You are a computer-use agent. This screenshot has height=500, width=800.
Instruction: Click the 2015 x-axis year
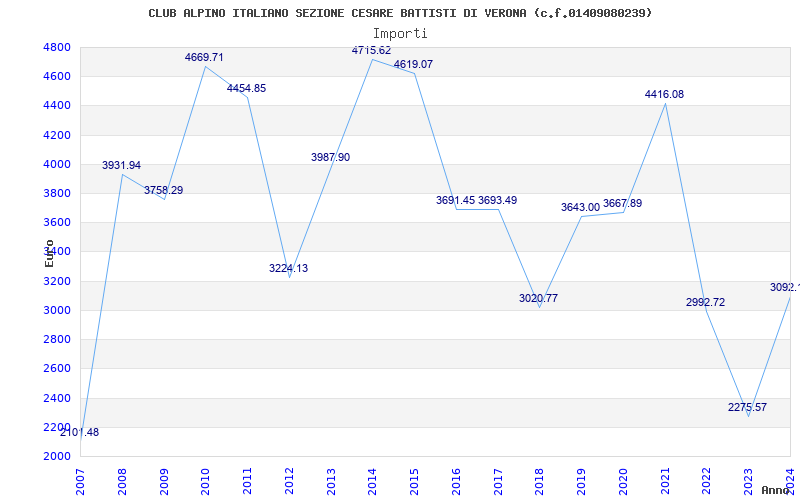[414, 482]
